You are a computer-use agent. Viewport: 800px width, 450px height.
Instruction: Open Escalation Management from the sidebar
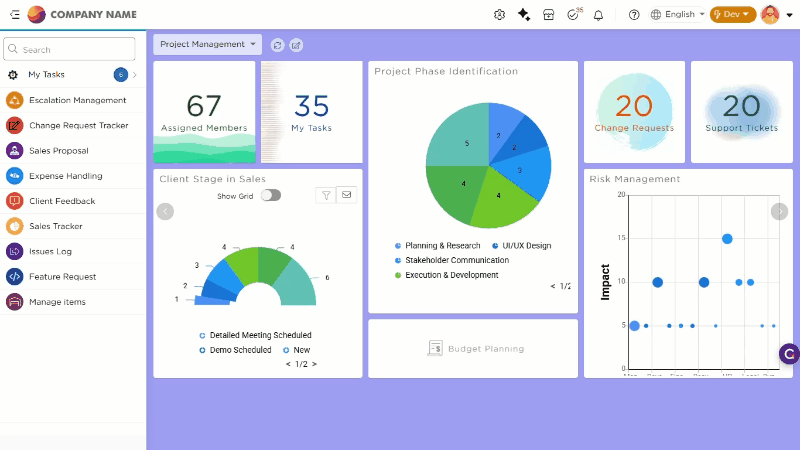point(77,100)
